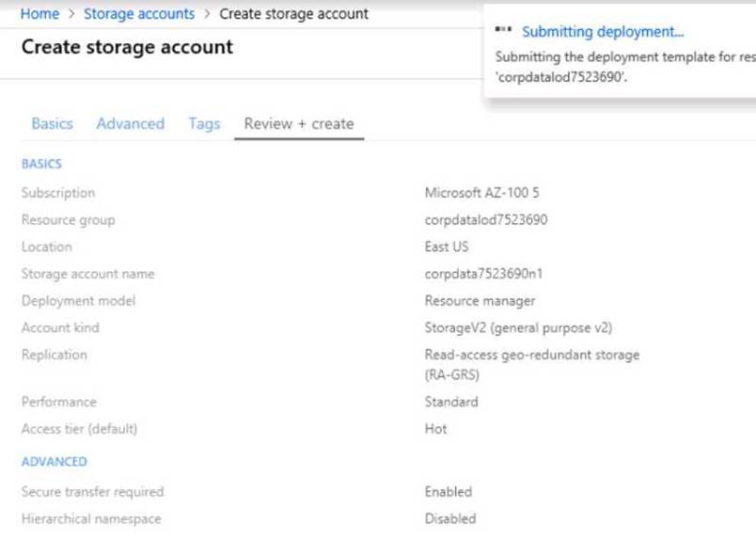Switch to the Basics tab
756x556 pixels.
52,123
